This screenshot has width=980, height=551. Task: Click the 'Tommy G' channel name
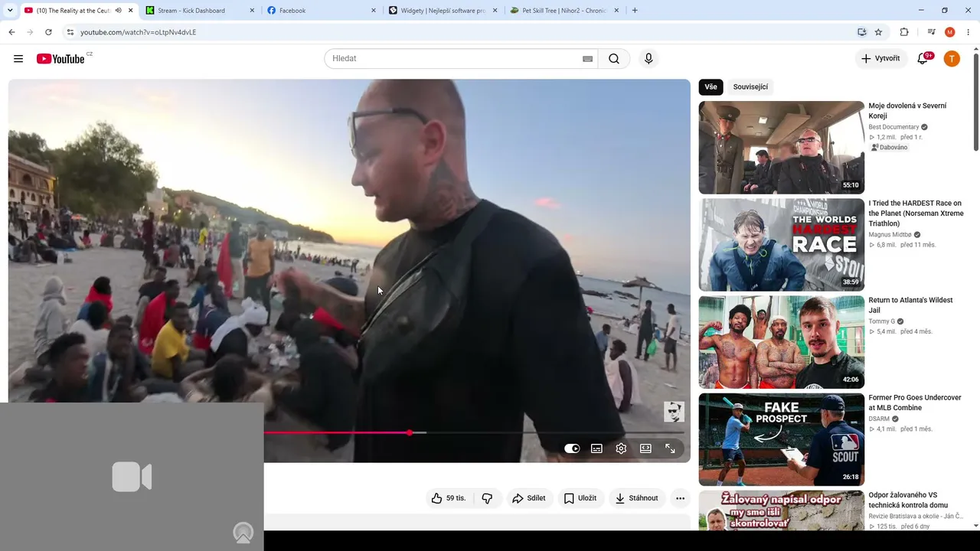click(881, 321)
